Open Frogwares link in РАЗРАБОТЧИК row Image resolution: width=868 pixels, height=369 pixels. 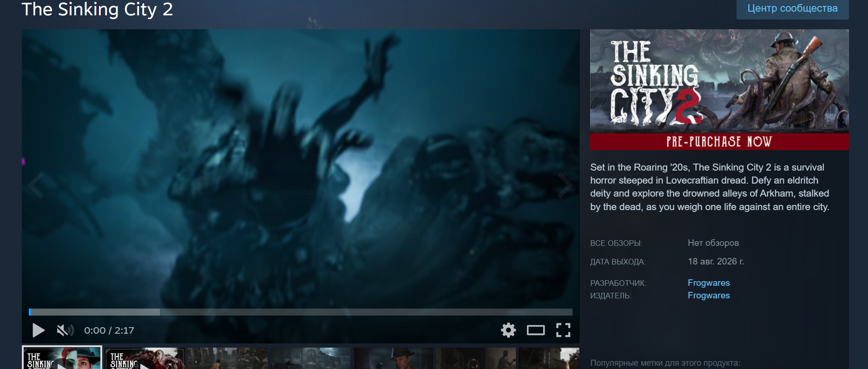[x=709, y=283]
